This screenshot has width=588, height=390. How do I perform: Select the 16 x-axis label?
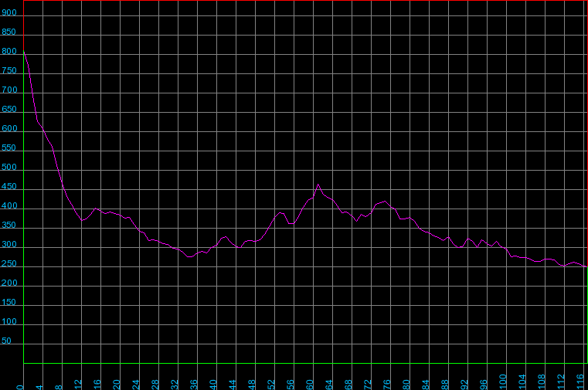click(97, 385)
